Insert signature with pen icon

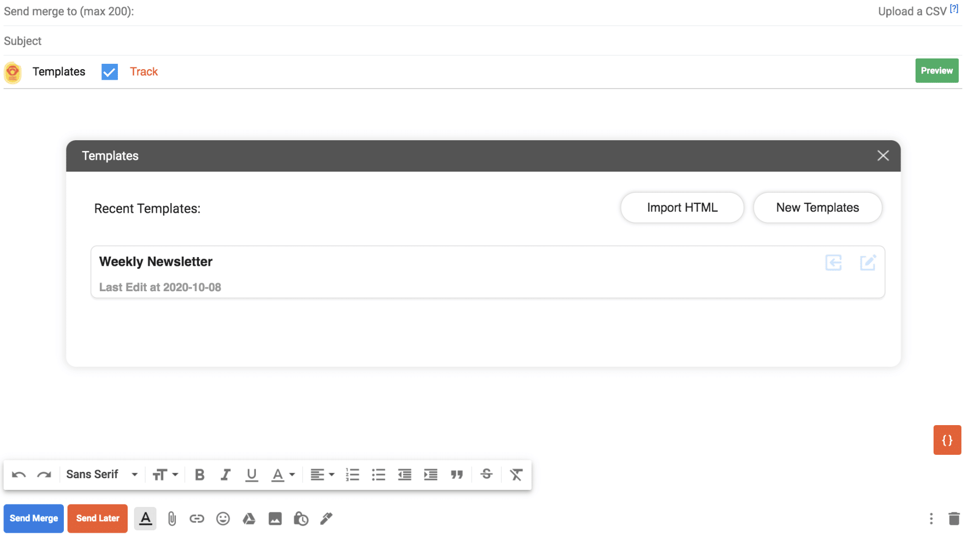[x=326, y=519]
